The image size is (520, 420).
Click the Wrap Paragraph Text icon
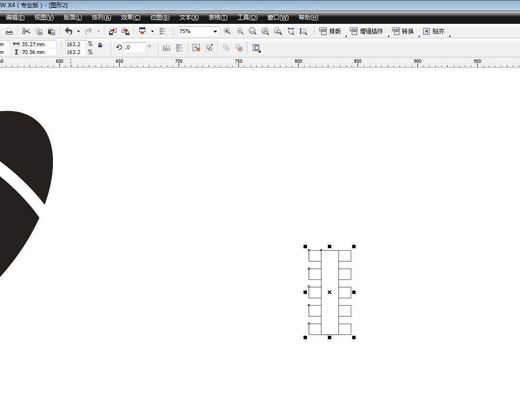[x=256, y=48]
